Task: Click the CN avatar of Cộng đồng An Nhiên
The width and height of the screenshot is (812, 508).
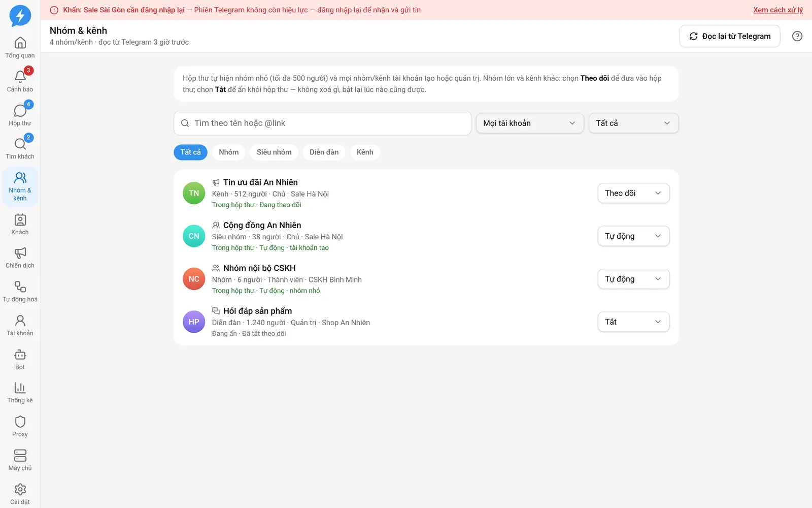Action: tap(194, 236)
